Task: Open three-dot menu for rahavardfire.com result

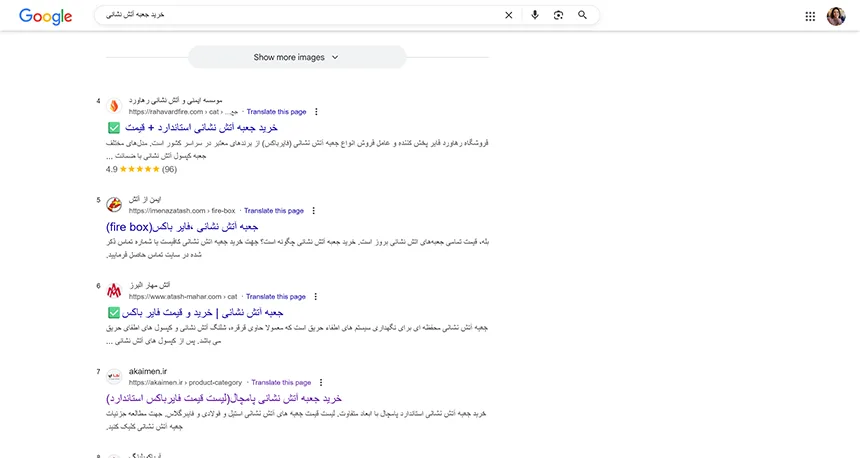Action: click(x=317, y=112)
